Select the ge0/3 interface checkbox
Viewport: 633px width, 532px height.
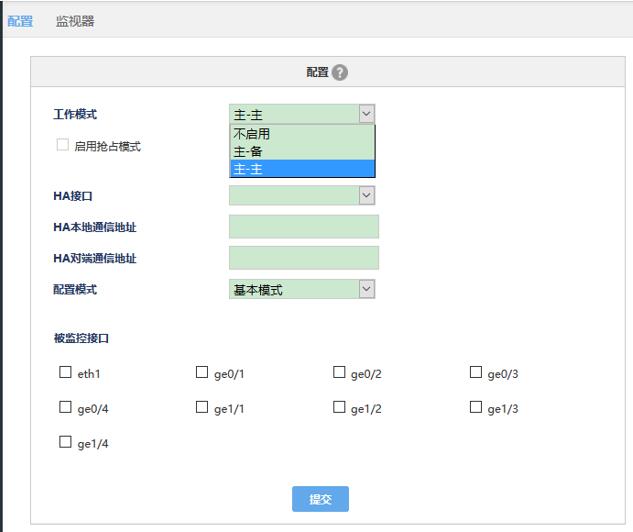(x=476, y=373)
